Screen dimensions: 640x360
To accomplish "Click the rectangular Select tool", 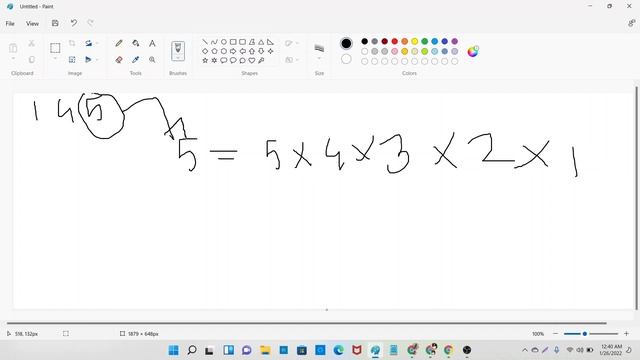I will (55, 48).
